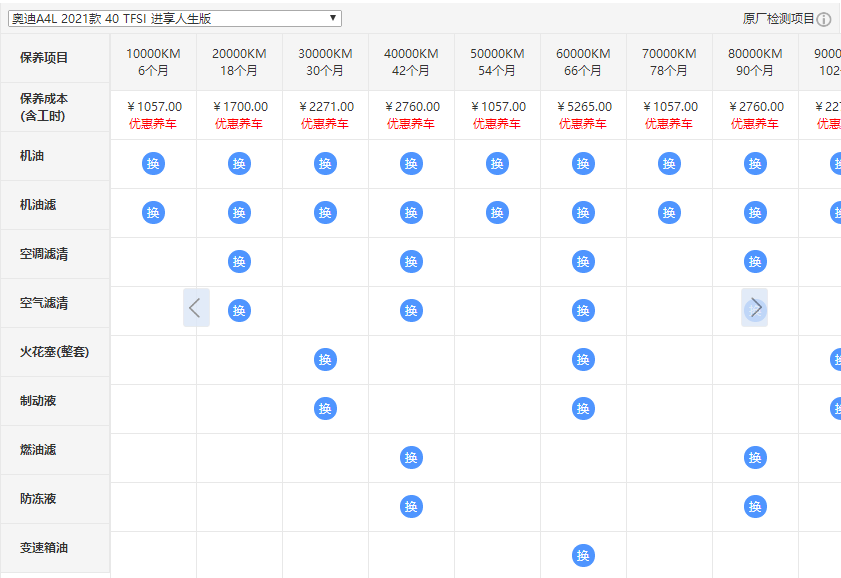The width and height of the screenshot is (841, 578).
Task: Click the ¥5265.00 cost value
Action: tap(584, 107)
